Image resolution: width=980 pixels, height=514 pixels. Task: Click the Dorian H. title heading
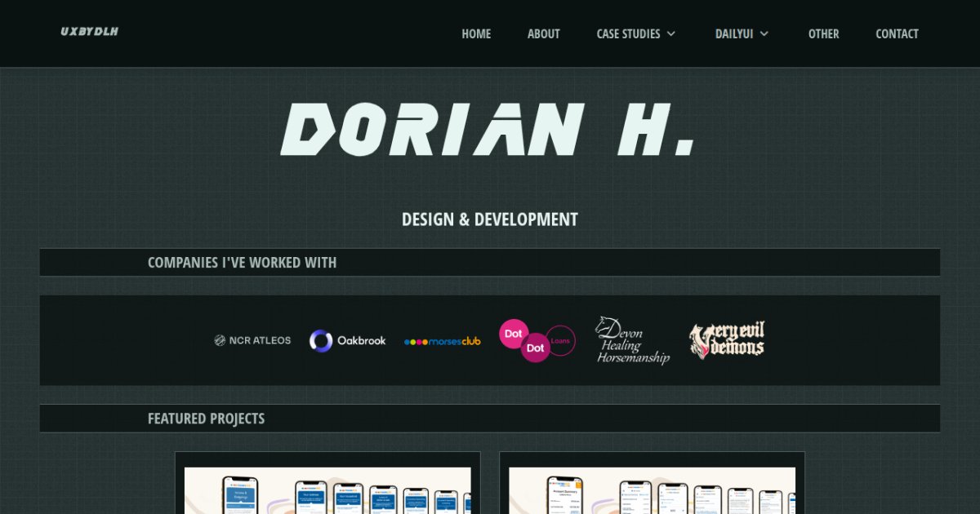488,130
